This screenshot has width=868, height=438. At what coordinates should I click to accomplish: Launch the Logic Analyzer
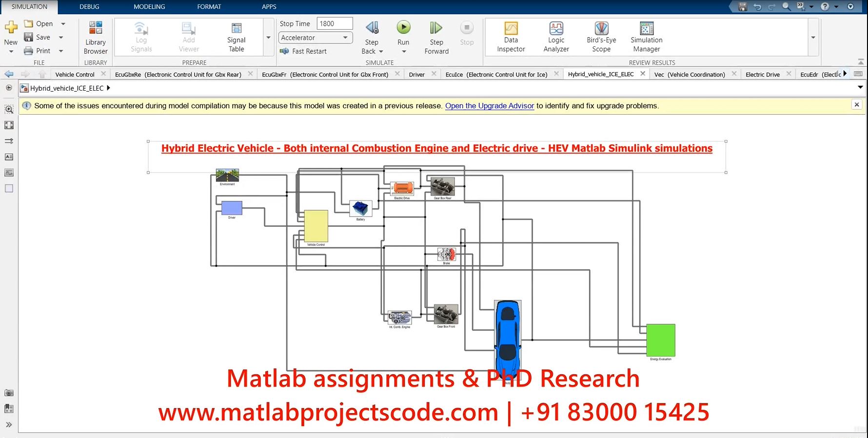(x=556, y=37)
